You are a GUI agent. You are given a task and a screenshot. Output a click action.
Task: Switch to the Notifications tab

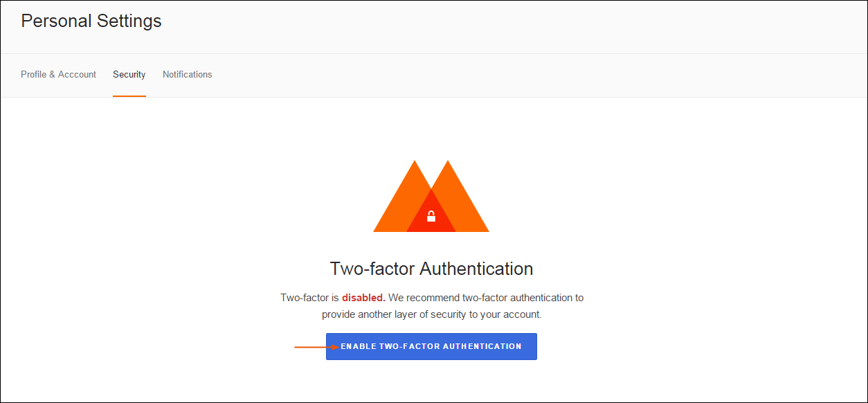pos(188,74)
